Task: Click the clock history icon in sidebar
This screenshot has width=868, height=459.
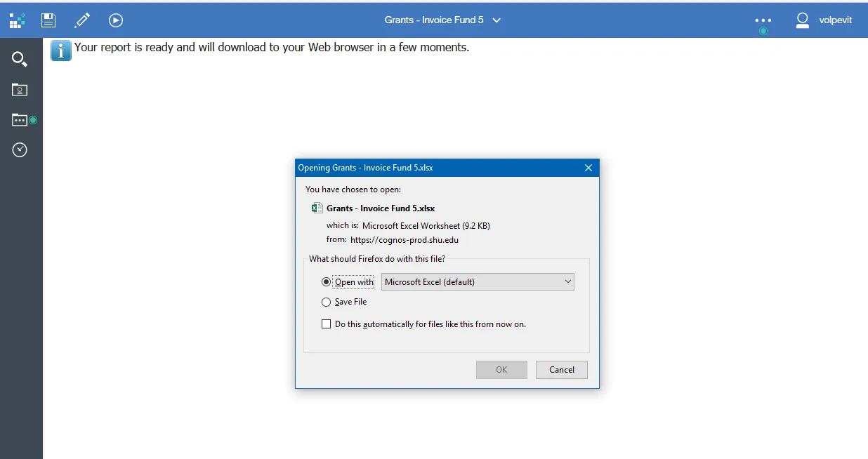Action: pos(20,149)
